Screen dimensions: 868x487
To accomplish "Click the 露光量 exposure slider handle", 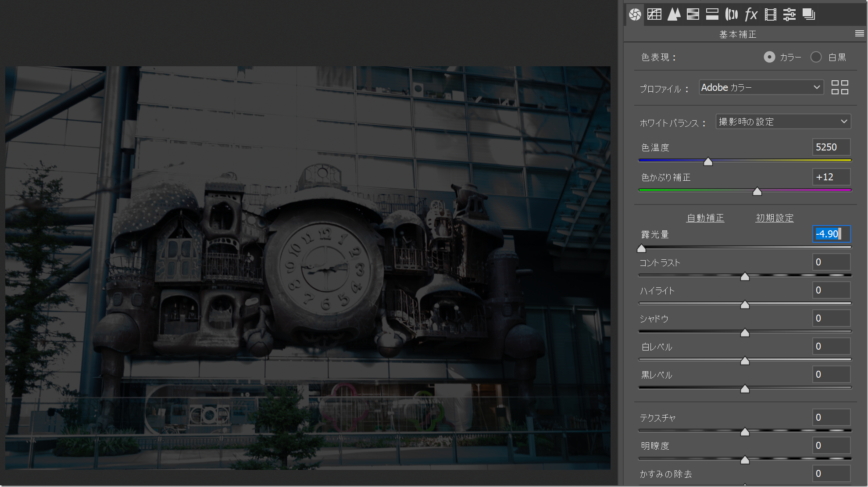I will [641, 248].
